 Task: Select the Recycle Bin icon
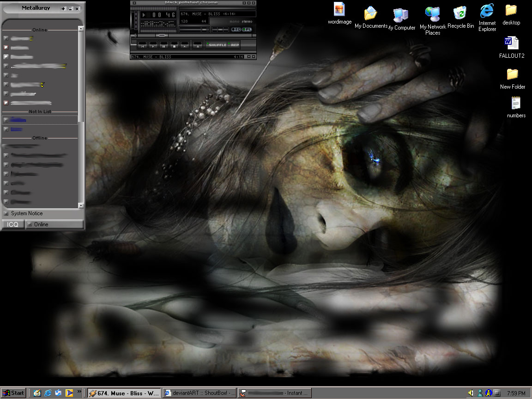460,17
